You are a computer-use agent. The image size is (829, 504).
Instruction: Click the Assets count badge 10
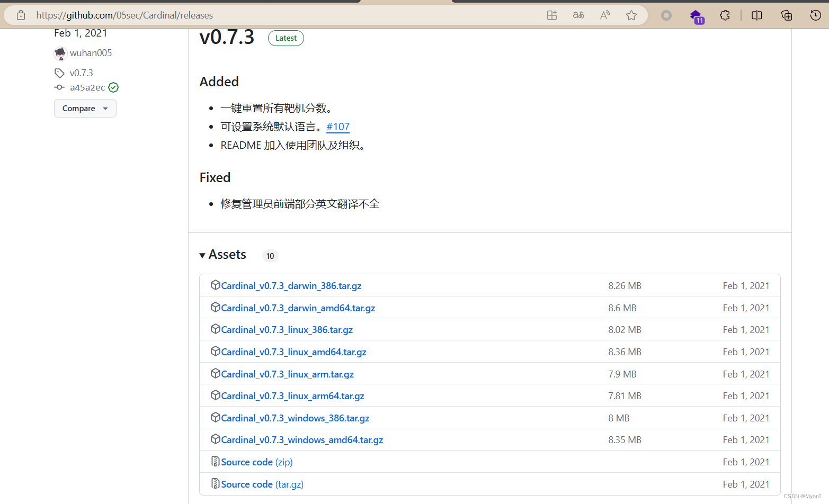(x=270, y=256)
